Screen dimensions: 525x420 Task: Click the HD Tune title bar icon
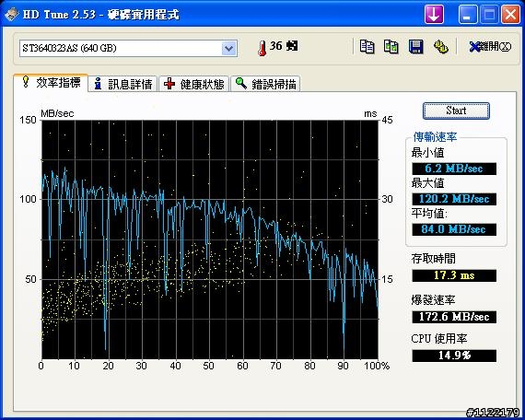11,15
